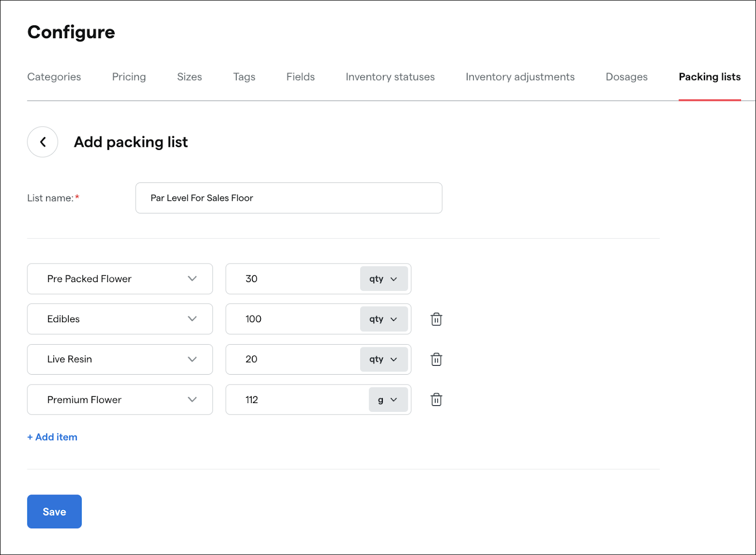
Task: Click the List name input field
Action: [289, 198]
